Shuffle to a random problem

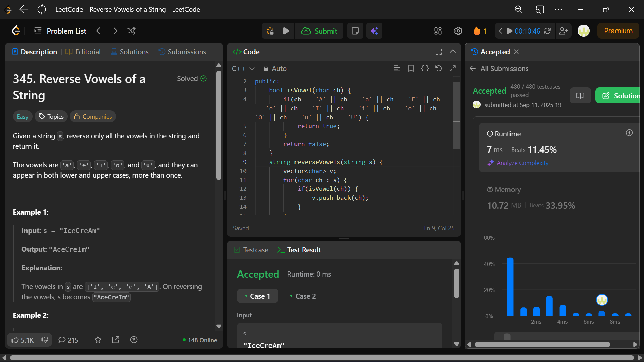click(x=131, y=31)
